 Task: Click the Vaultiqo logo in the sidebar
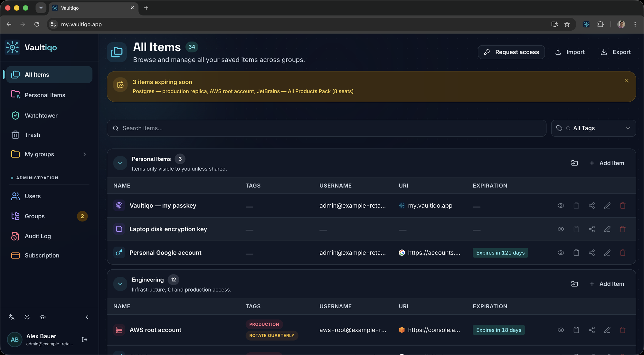pos(31,48)
